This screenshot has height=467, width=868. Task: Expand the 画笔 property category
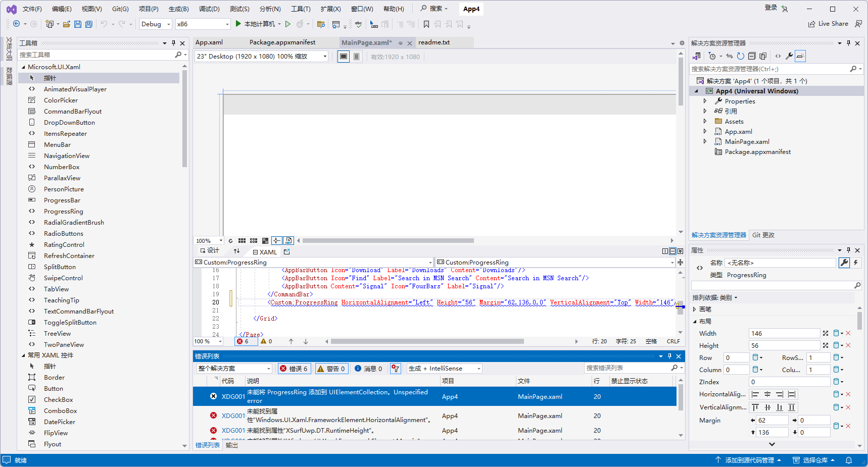click(x=695, y=309)
